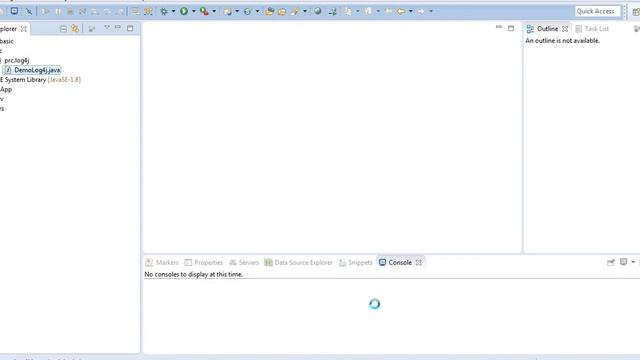
Task: Toggle Skip All Breakpoints in toolbar
Action: tap(29, 11)
